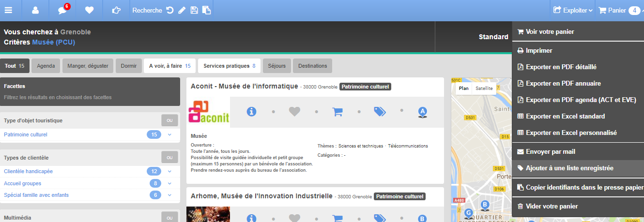Choose Voir votre panier menu entry
The height and width of the screenshot is (222, 644).
click(578, 32)
